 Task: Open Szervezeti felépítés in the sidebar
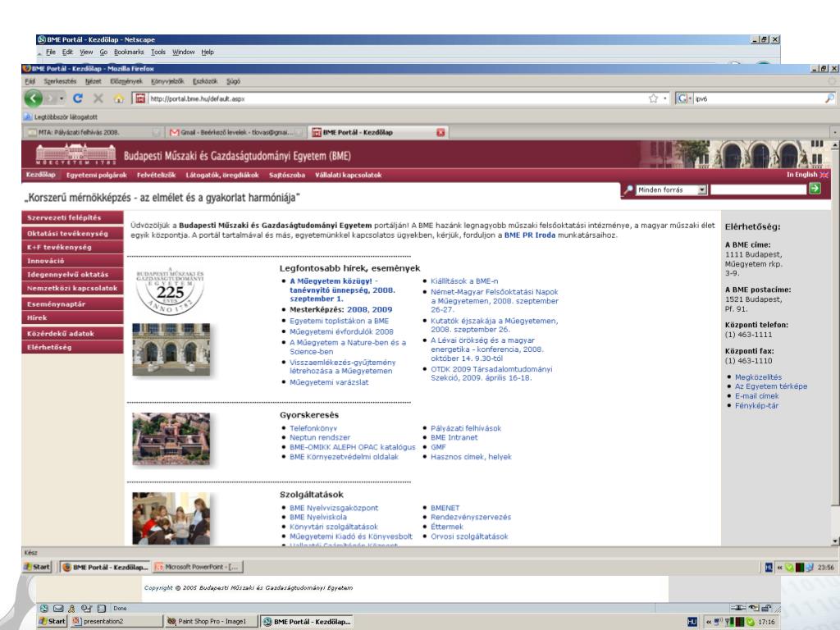(72, 217)
